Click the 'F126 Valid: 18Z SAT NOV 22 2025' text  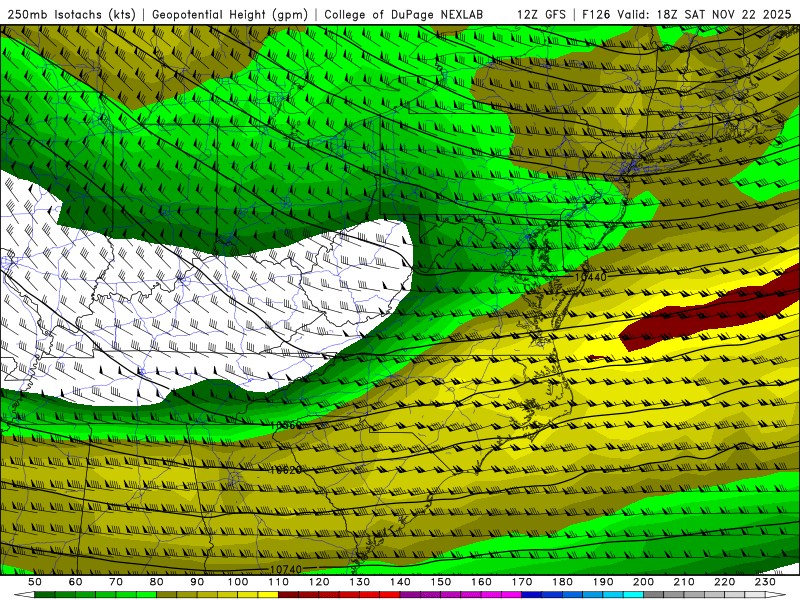[687, 14]
